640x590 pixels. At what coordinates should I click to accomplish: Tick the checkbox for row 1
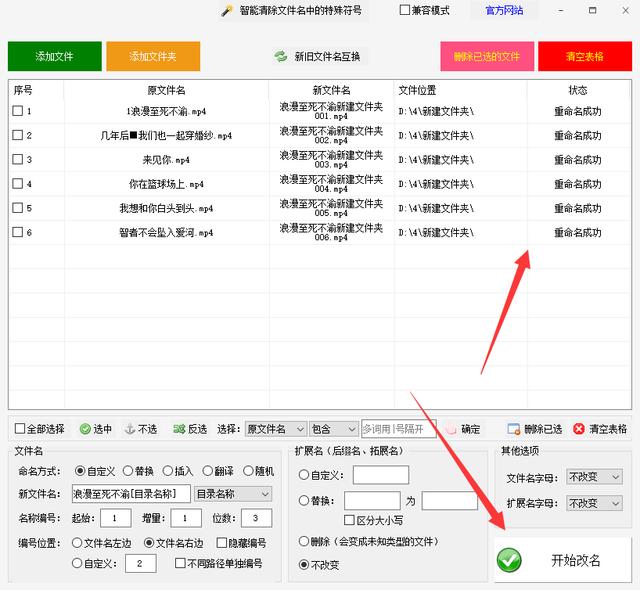18,111
